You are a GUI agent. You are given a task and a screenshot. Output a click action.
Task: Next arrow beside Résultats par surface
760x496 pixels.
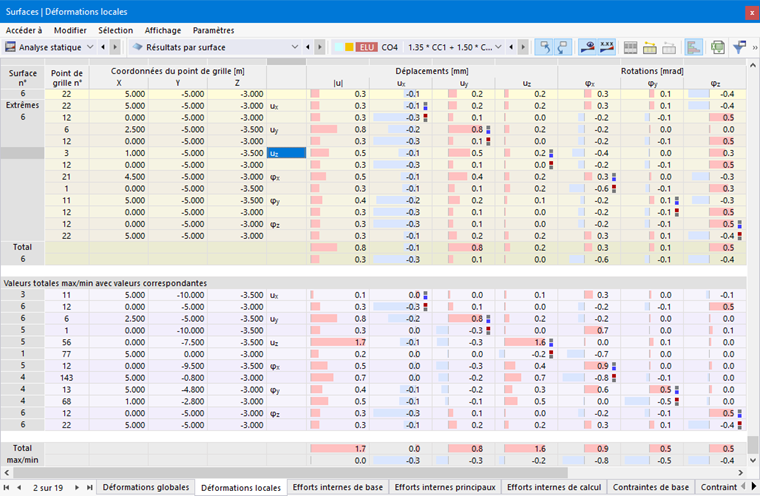point(319,47)
